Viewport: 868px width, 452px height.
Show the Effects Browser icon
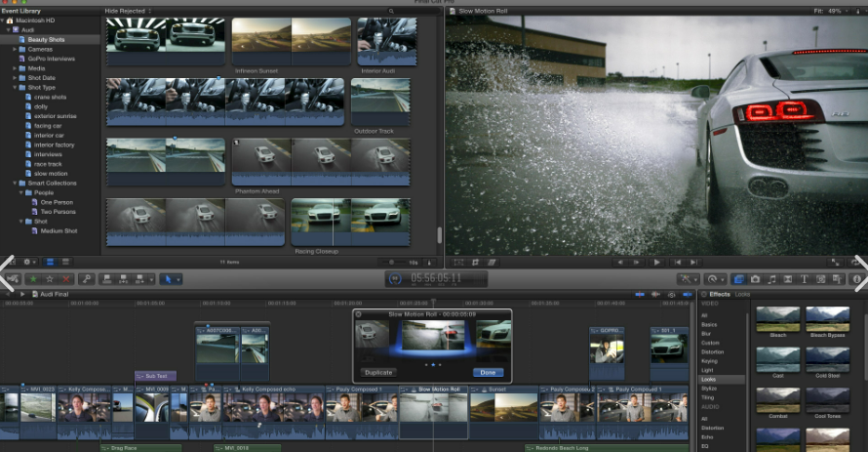point(738,279)
